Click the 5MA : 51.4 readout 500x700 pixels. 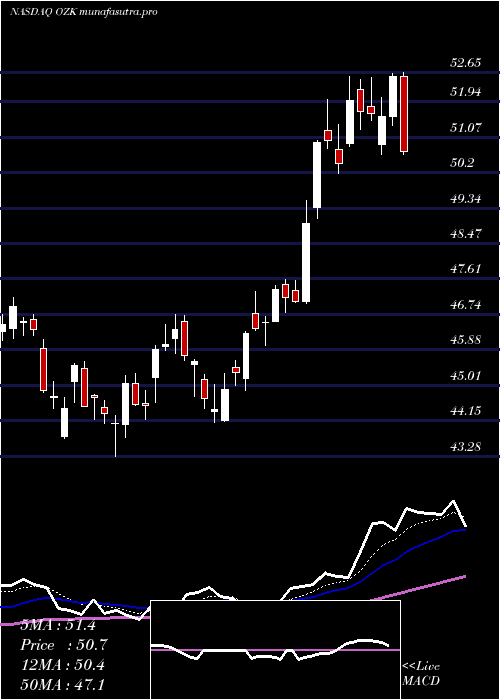click(x=58, y=625)
